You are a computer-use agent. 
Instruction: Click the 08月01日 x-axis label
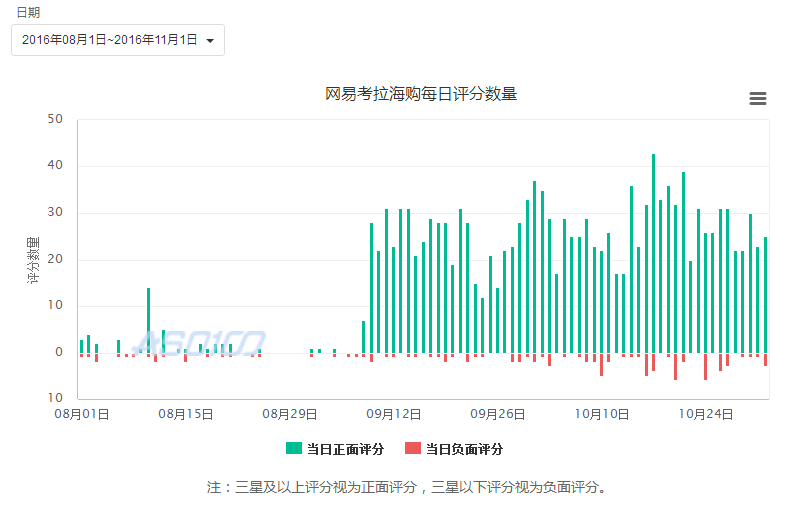coord(82,414)
